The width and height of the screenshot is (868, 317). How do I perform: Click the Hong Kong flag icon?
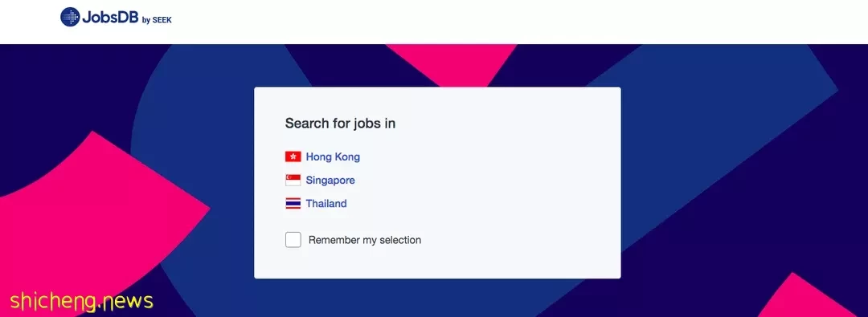pos(293,156)
